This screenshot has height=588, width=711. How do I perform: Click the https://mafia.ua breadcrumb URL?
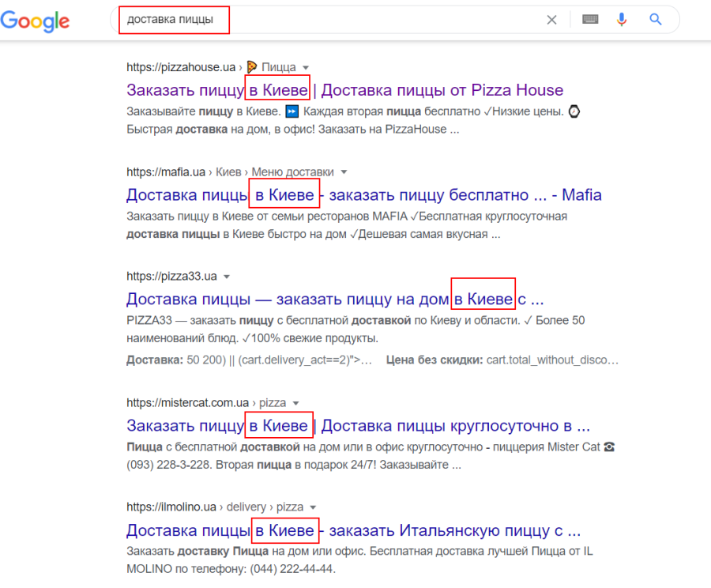click(166, 172)
